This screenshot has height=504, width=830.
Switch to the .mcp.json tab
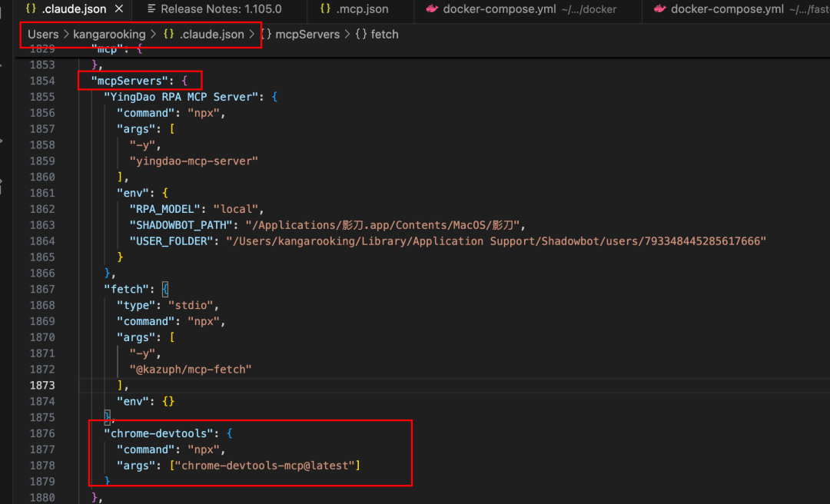362,9
